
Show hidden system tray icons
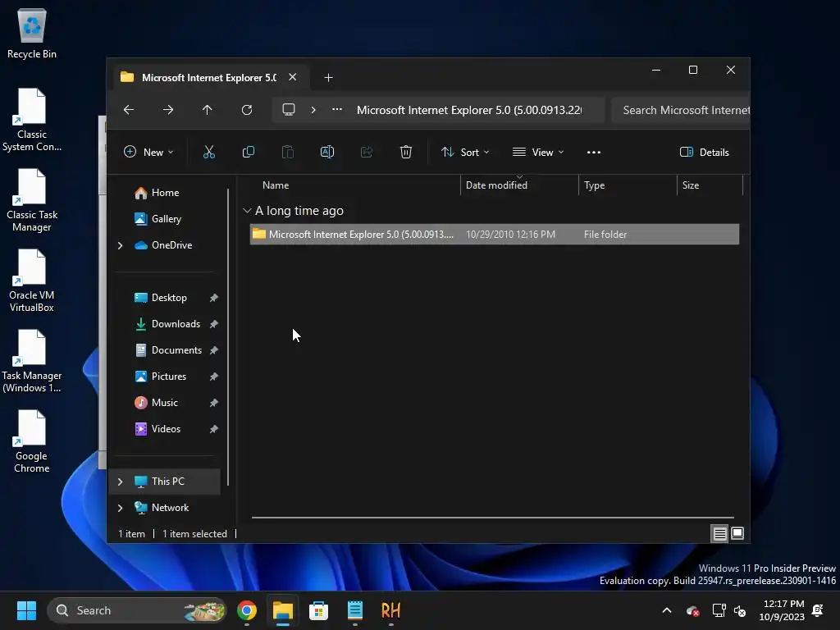coord(667,610)
